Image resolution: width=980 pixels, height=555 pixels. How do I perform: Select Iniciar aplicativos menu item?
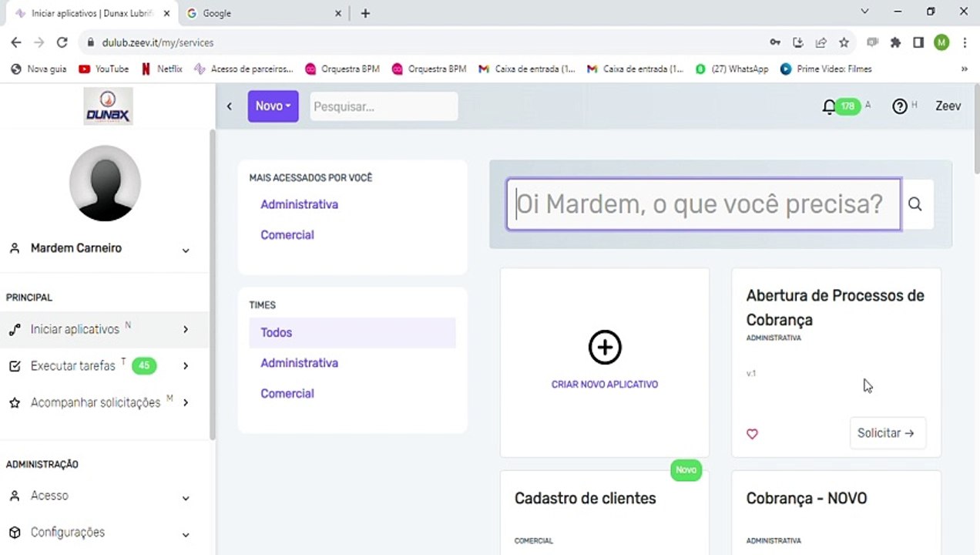pyautogui.click(x=105, y=329)
